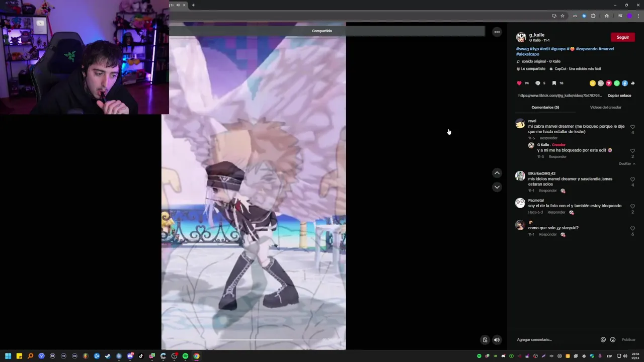Screen dimensions: 644x362
Task: Reply to ravel's comment via Responder
Action: pyautogui.click(x=548, y=138)
